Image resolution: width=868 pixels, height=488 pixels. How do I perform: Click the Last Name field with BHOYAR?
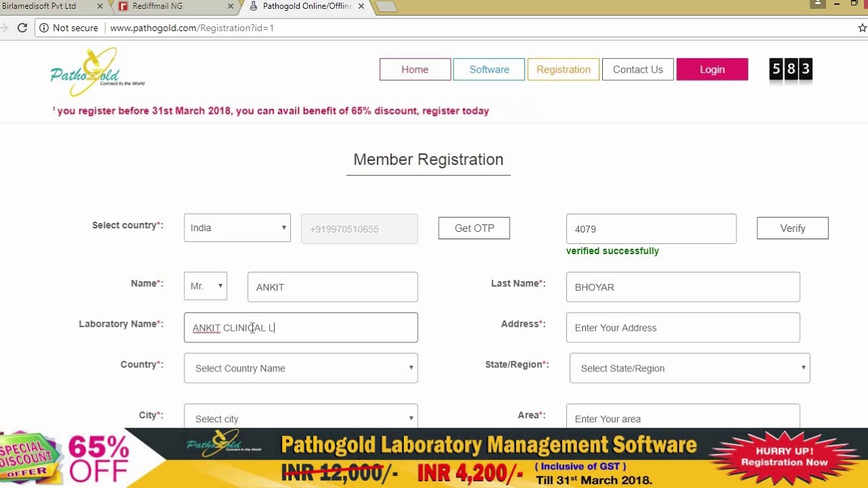[x=683, y=287]
